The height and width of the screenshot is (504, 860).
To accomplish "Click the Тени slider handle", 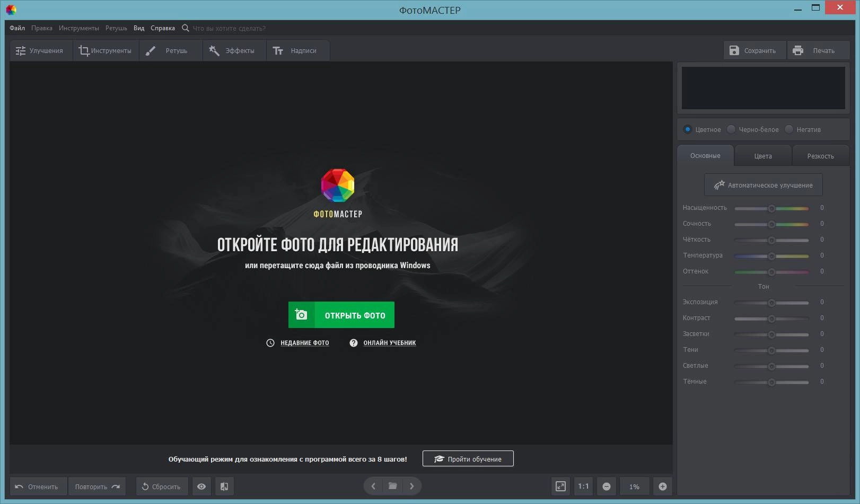I will point(771,350).
